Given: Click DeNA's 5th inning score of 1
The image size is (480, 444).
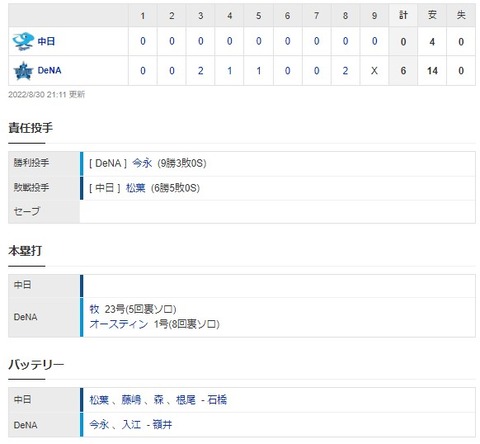Looking at the screenshot, I should coord(259,71).
